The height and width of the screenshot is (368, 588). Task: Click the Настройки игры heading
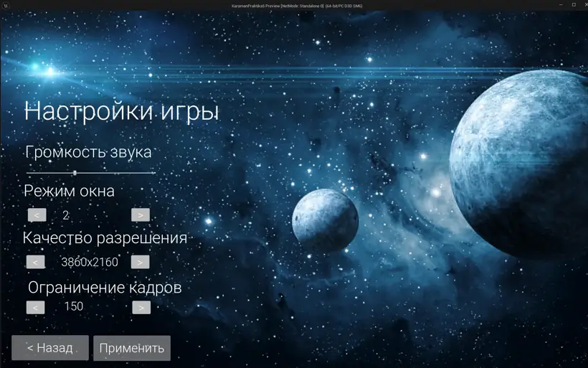(x=121, y=111)
